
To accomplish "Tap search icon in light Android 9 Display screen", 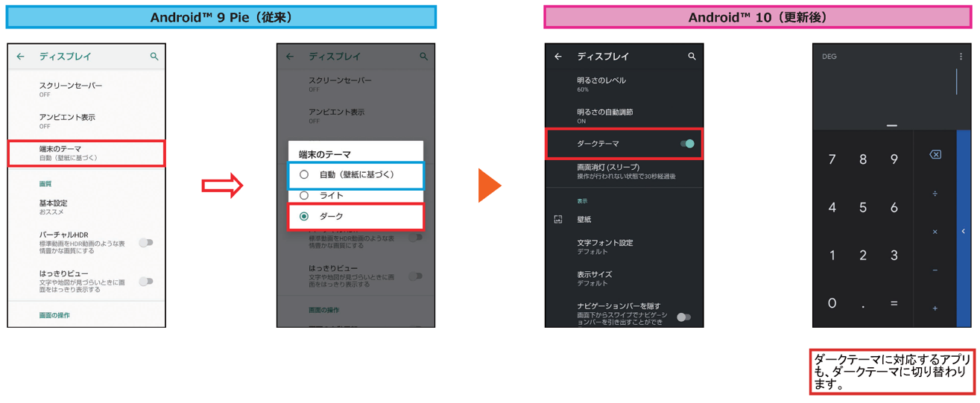I will (154, 57).
